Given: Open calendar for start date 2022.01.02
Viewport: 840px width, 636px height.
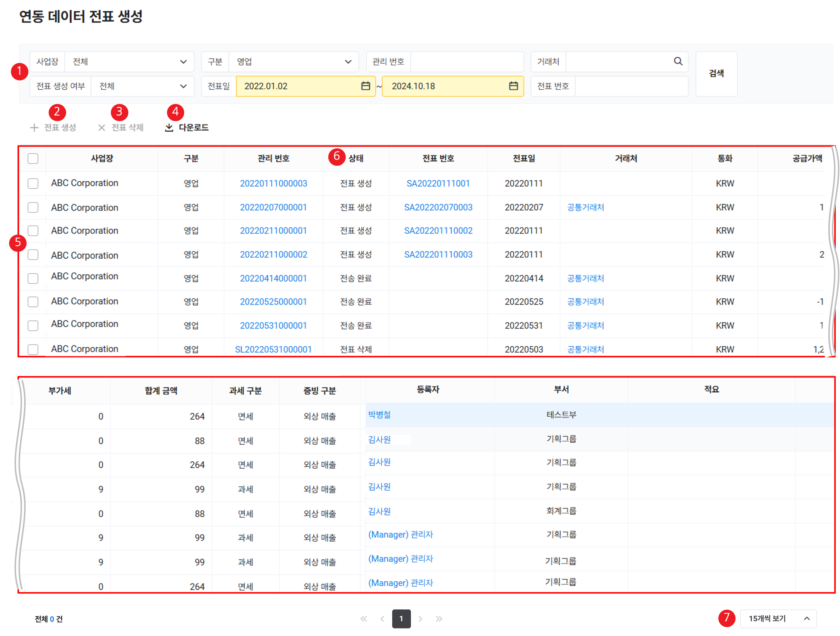Looking at the screenshot, I should click(365, 86).
